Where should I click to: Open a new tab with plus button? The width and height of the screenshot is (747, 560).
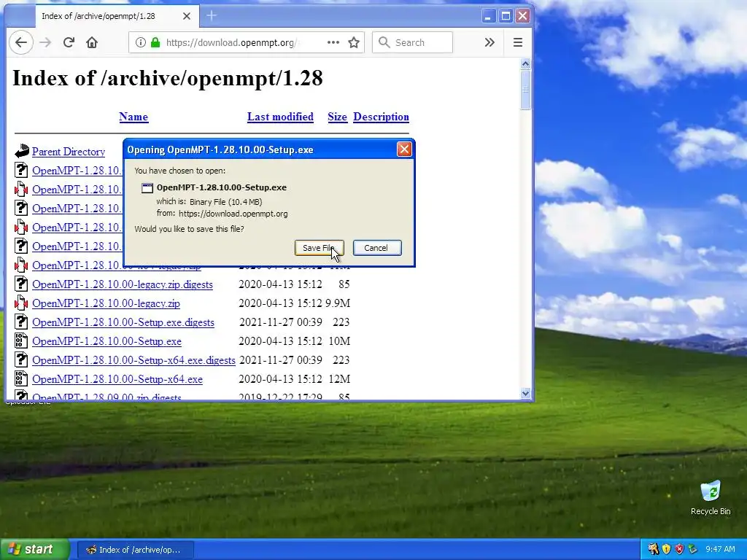(x=212, y=16)
